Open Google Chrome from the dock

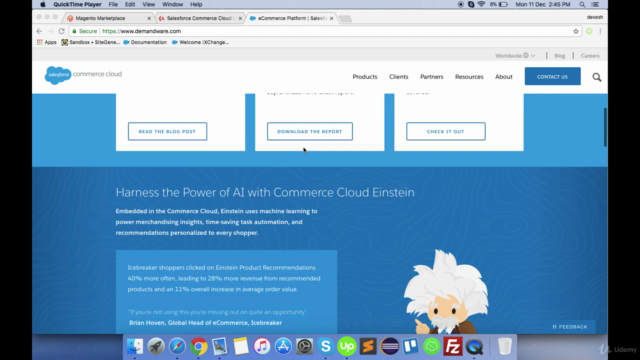[x=198, y=346]
